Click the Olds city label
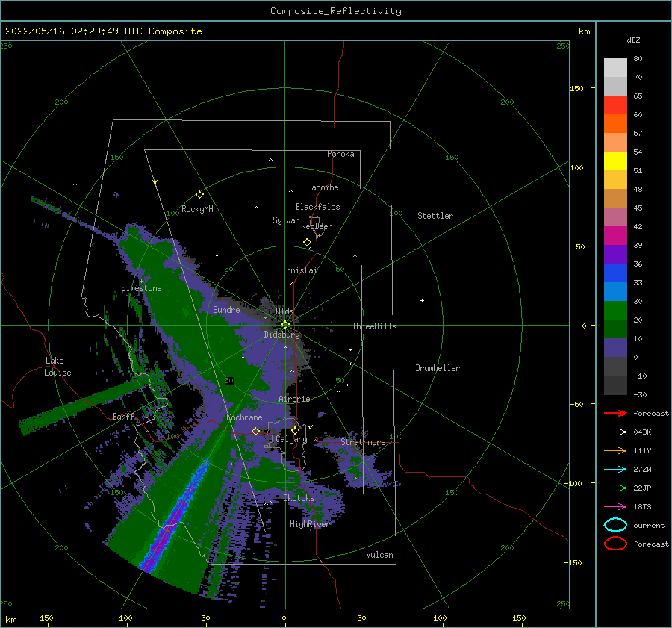The image size is (672, 628). (284, 311)
